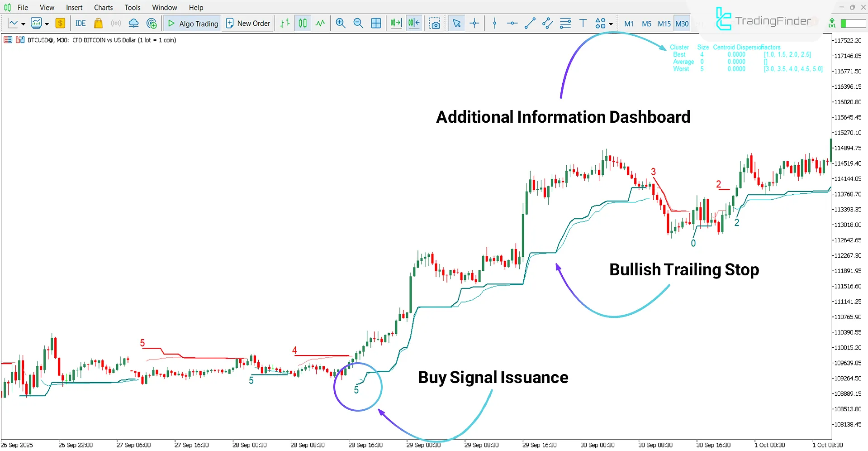
Task: Open MetaEditor via the IDE icon
Action: tap(80, 23)
